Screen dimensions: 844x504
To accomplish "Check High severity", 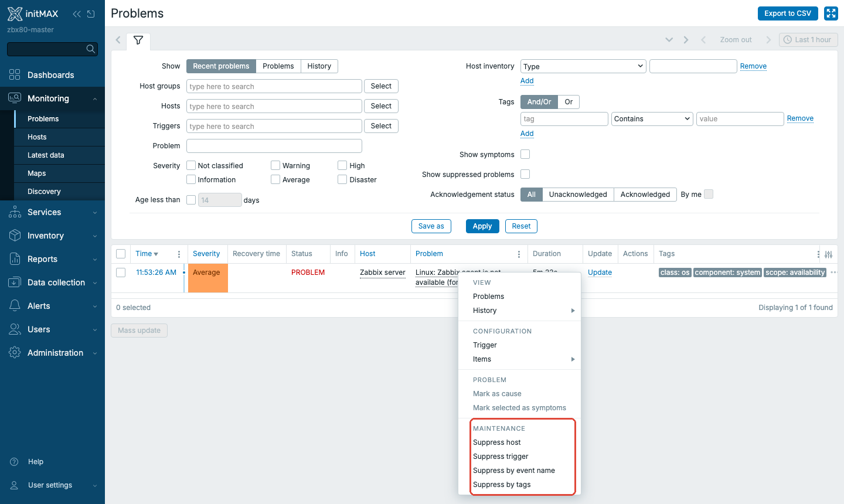I will click(342, 165).
